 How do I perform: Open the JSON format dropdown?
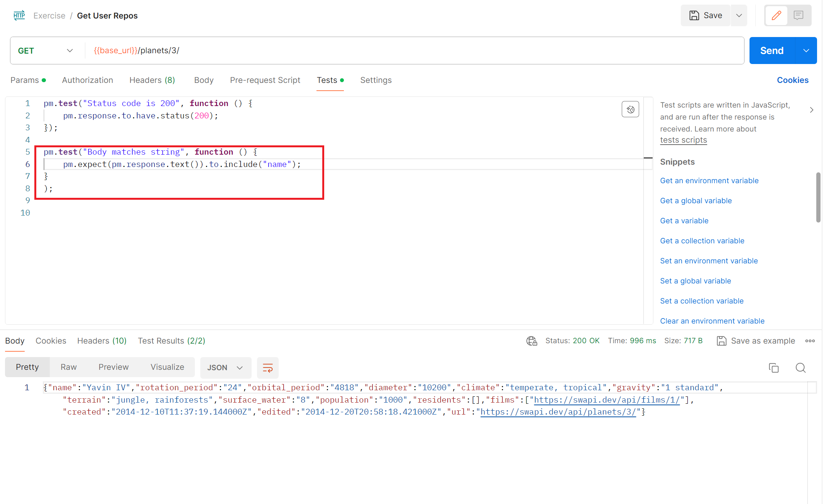[x=225, y=367]
